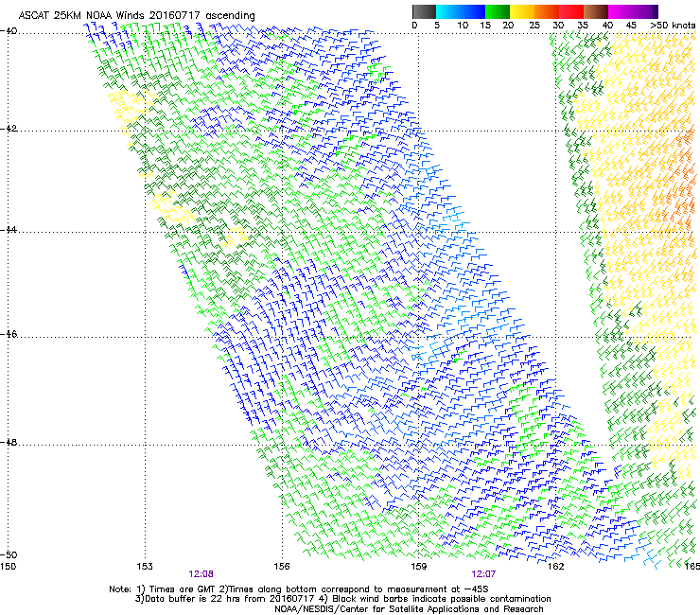
Task: Click the cyan 5-10 knots legend segment
Action: pyautogui.click(x=448, y=11)
